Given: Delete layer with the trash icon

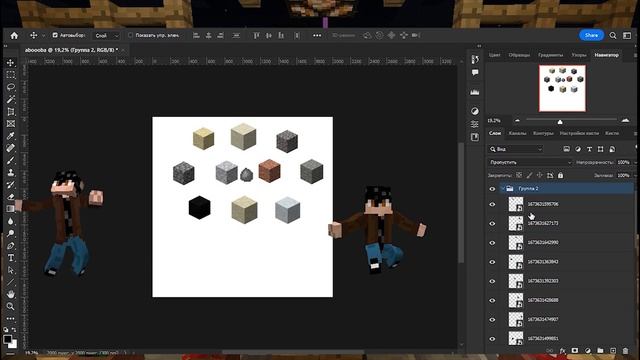Looking at the screenshot, I should point(625,351).
